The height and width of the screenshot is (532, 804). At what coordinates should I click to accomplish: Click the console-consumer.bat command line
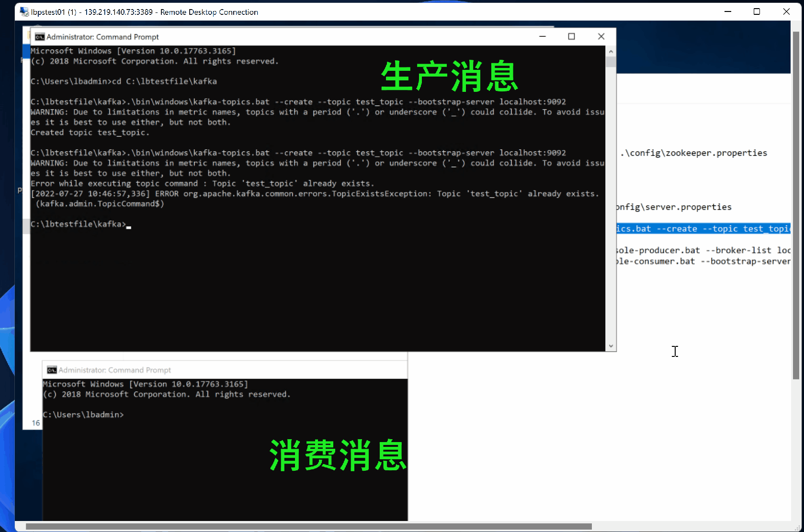(x=703, y=261)
